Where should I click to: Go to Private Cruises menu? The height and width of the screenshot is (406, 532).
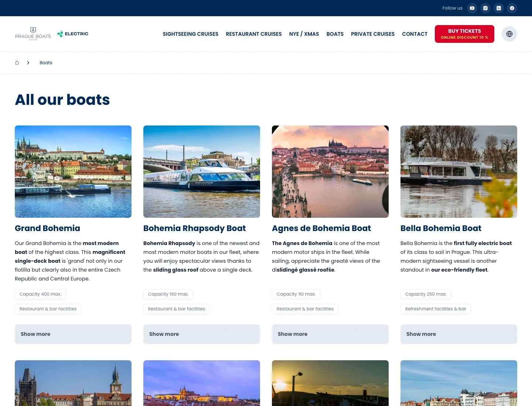[373, 34]
